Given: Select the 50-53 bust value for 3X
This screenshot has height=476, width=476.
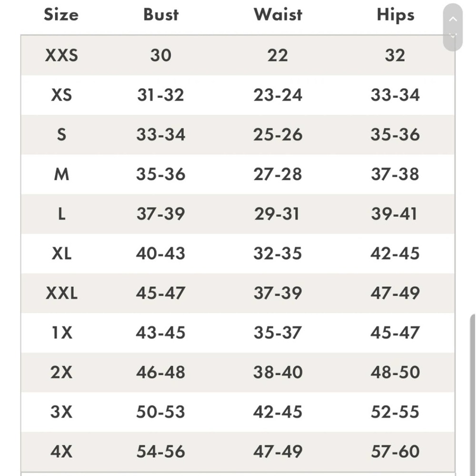Looking at the screenshot, I should pyautogui.click(x=160, y=412).
